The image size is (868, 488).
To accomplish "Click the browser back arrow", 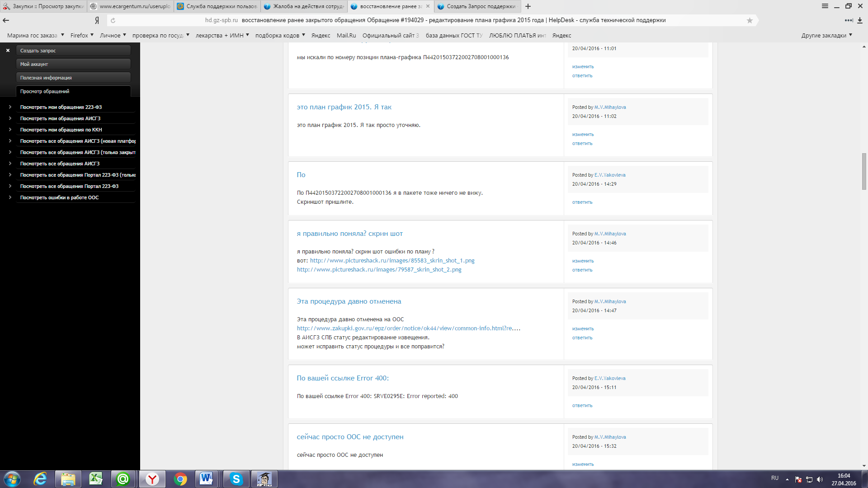I will (x=6, y=20).
